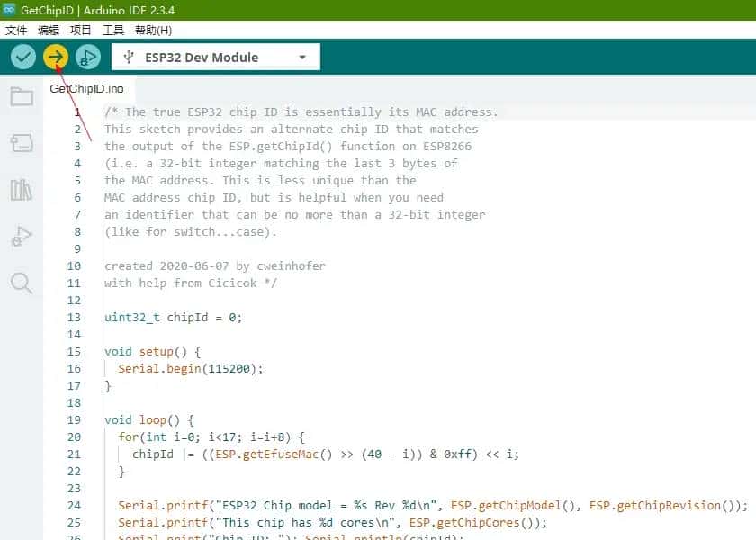Select the GetChipID.ino editor tab
This screenshot has height=540, width=756.
(89, 89)
